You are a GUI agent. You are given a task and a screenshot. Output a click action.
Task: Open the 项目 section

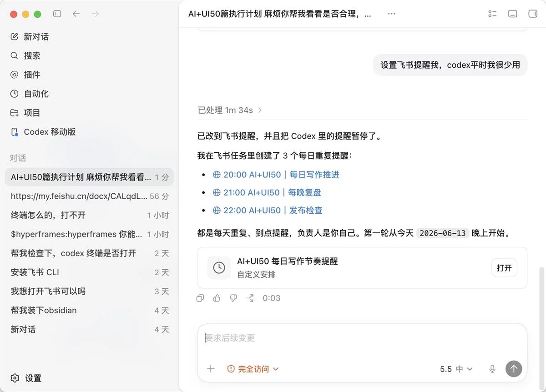[x=89, y=113]
